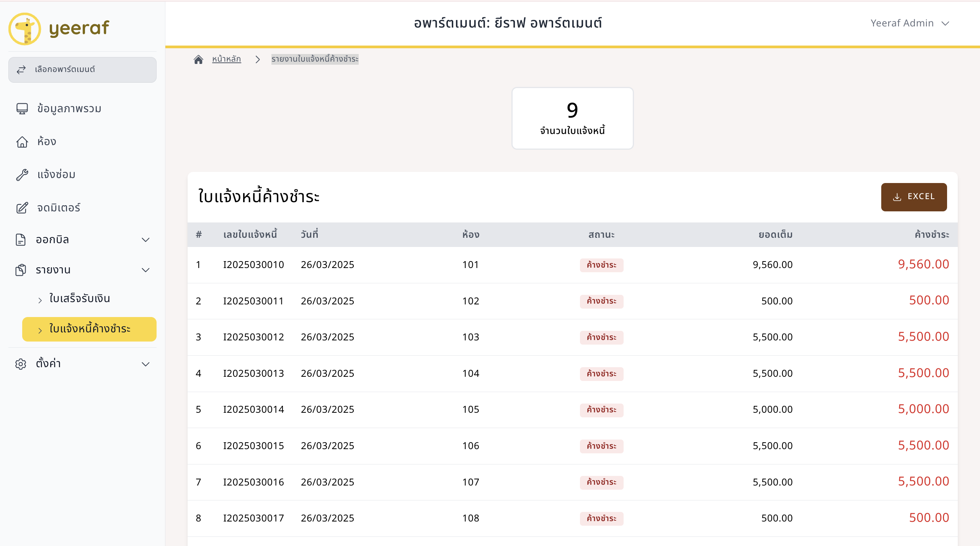Click the เลขใบแจ้งหนี้ column header
980x546 pixels.
click(x=250, y=234)
